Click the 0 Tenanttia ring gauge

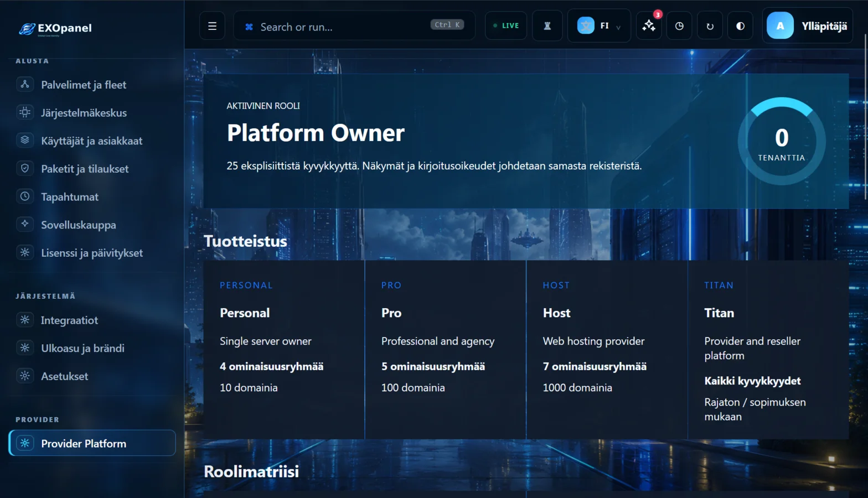click(x=781, y=141)
